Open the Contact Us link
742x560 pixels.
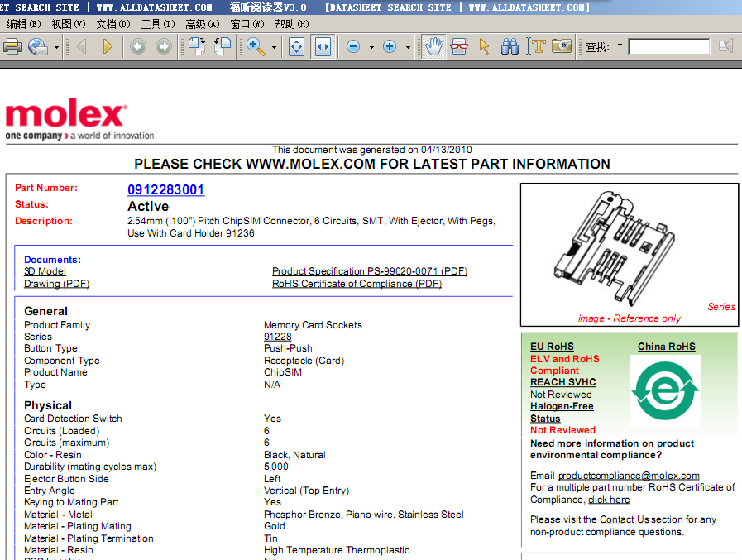(x=625, y=519)
